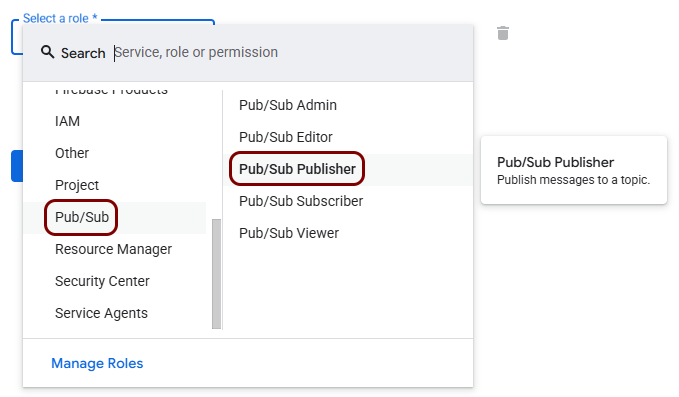Screen dimensions: 679x397
Task: Click the Select a role dropdown label
Action: point(60,19)
